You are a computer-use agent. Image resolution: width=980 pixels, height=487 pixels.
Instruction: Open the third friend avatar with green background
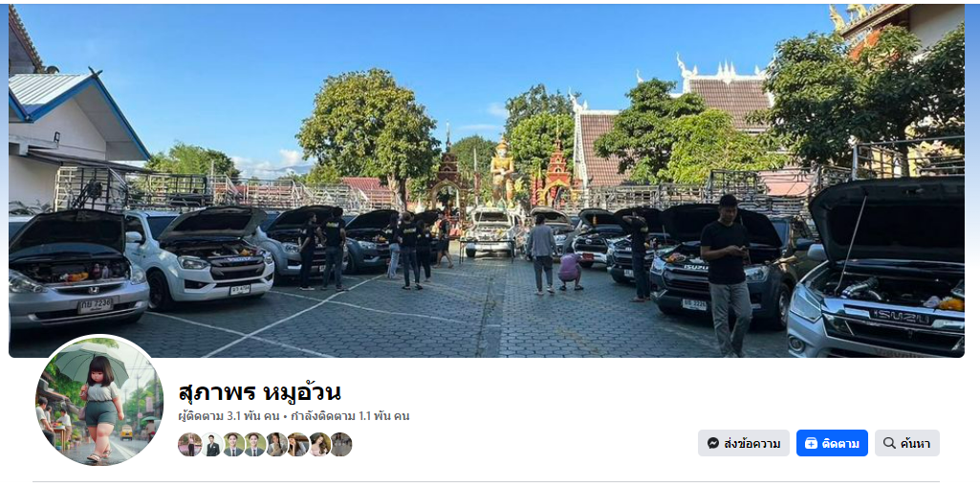[x=233, y=445]
